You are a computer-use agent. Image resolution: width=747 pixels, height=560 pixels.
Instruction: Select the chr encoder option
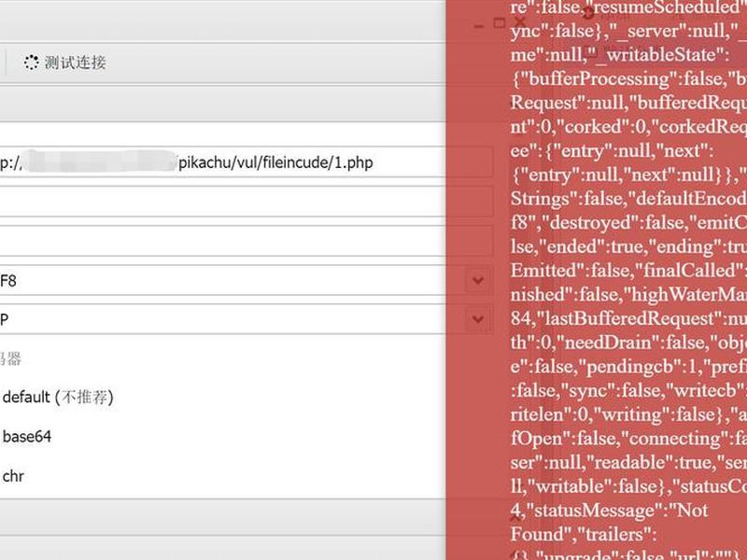13,476
